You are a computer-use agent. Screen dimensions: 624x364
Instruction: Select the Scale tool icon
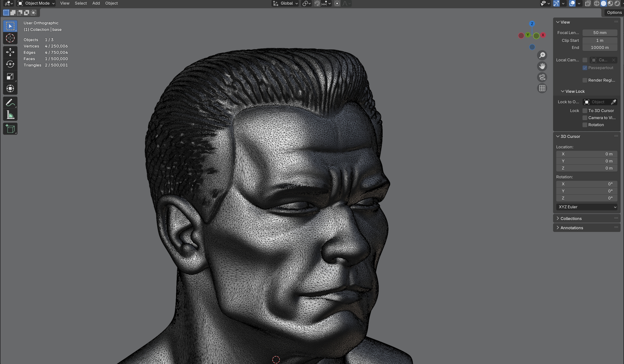(10, 77)
